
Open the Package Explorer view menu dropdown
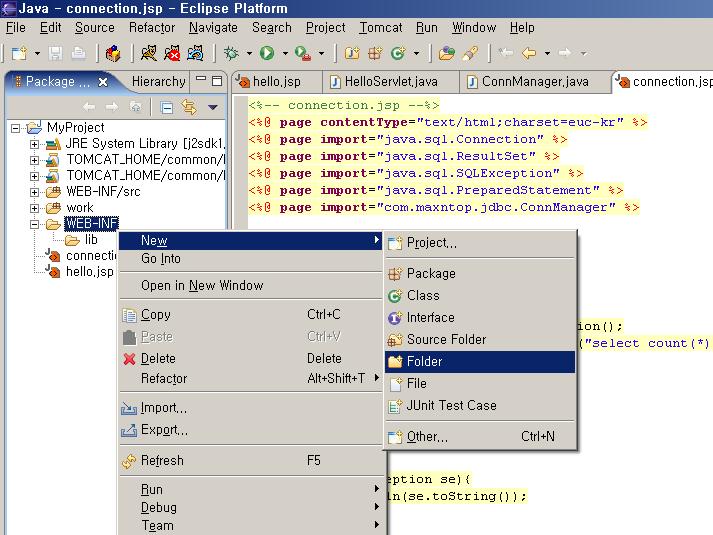pyautogui.click(x=212, y=107)
